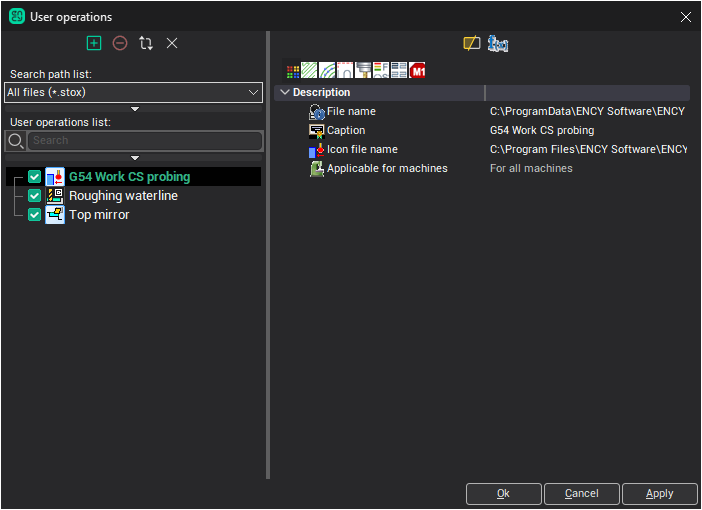This screenshot has width=702, height=510.
Task: Uncheck the G54 Work CS probing checkbox
Action: coord(35,177)
